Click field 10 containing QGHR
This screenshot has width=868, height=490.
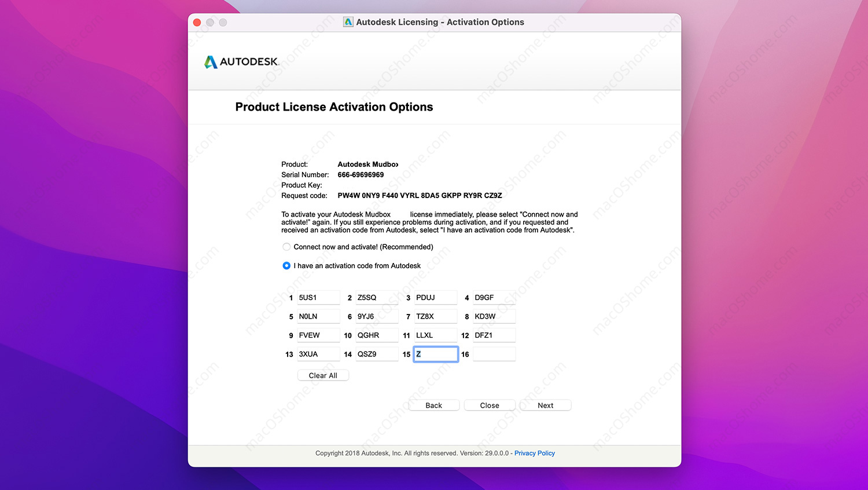pyautogui.click(x=377, y=335)
